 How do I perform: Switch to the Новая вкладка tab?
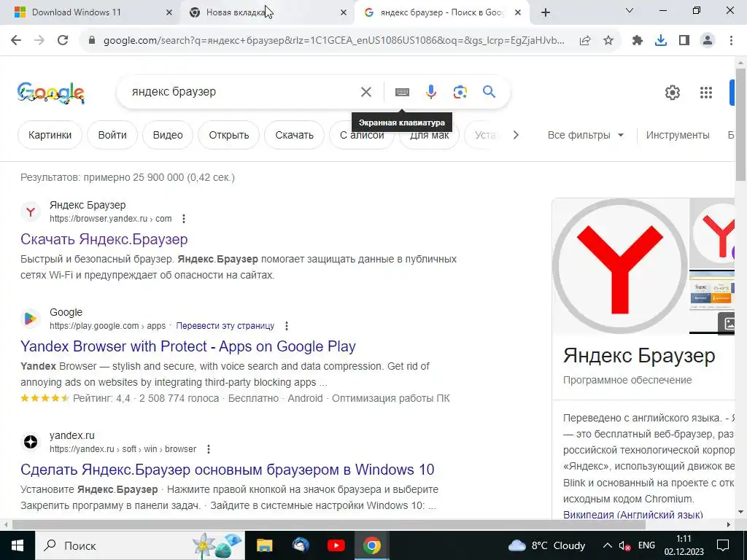point(266,12)
